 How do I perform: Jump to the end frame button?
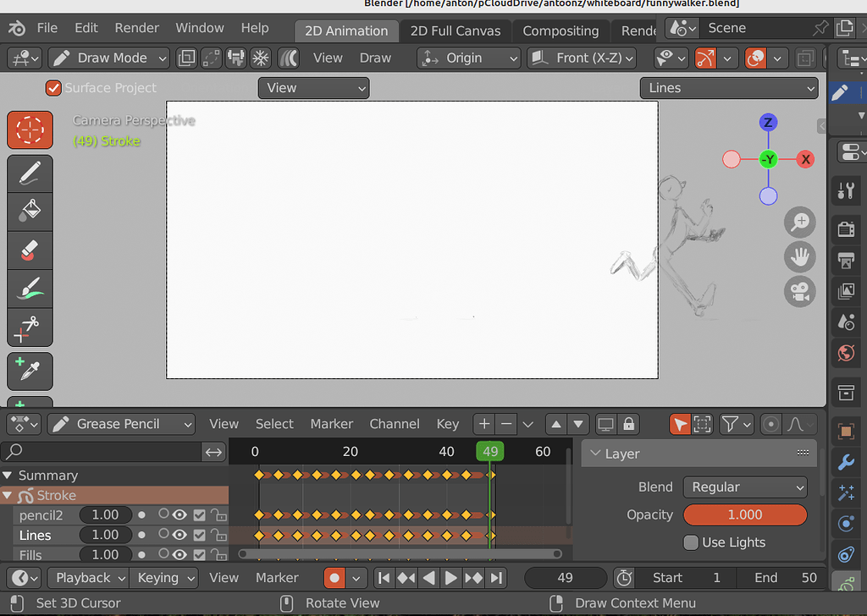[x=496, y=578]
